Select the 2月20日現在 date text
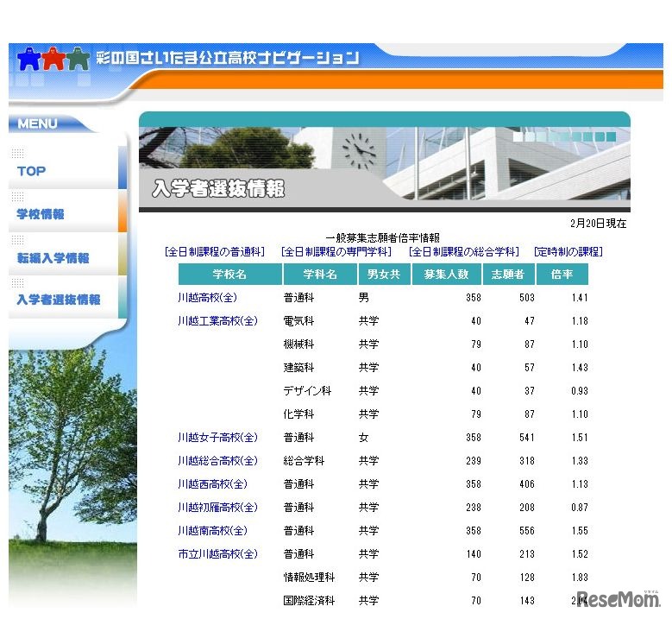The width and height of the screenshot is (672, 619). pos(599,224)
